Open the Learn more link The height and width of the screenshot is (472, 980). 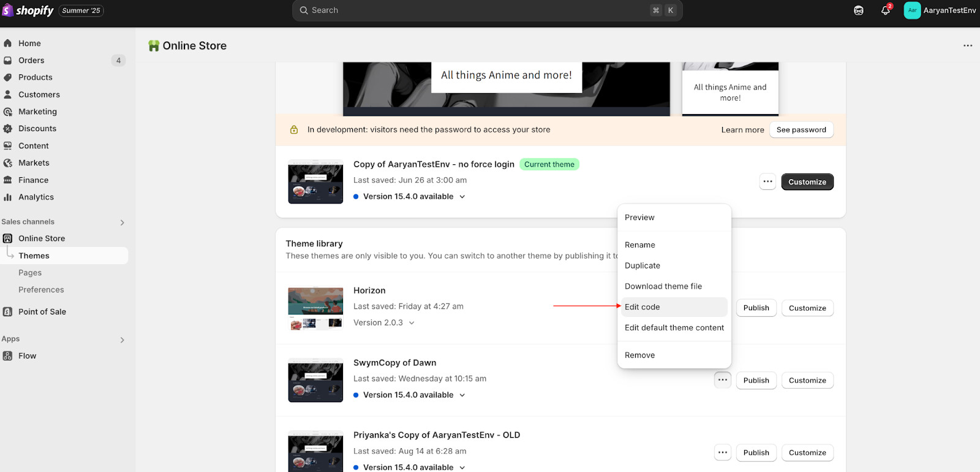(x=742, y=130)
